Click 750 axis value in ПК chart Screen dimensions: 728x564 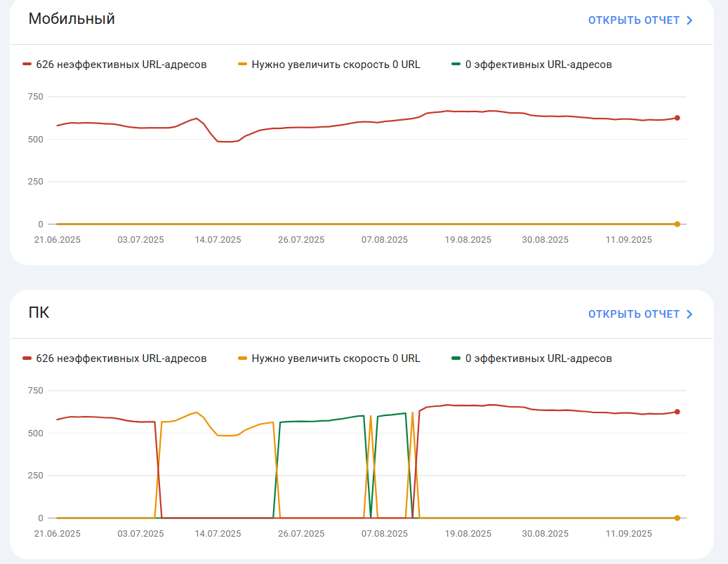point(35,391)
